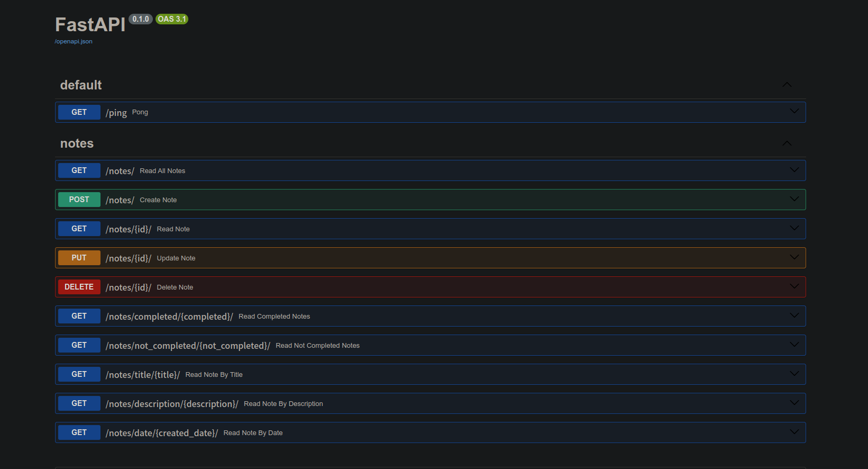Click the 'Read Note By Title' summary text
This screenshot has width=868, height=469.
coord(214,375)
